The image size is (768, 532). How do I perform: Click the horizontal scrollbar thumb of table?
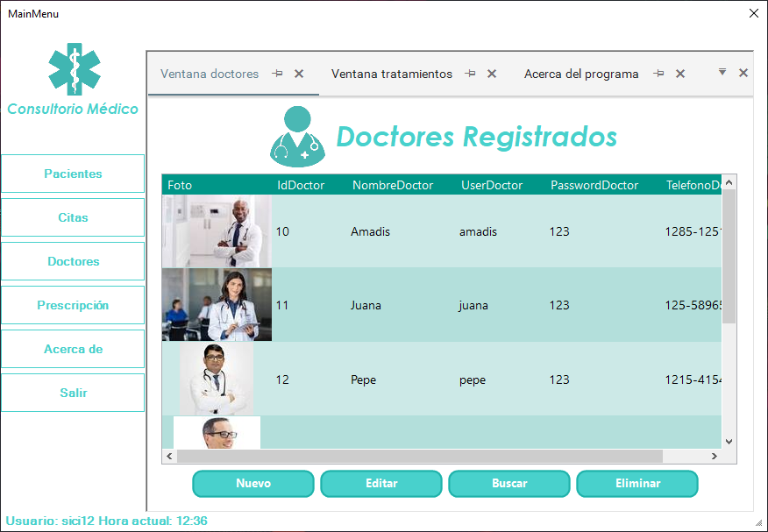(x=420, y=456)
